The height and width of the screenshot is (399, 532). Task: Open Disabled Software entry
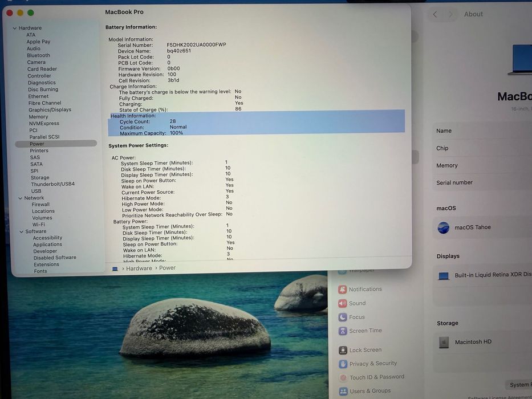click(x=55, y=258)
